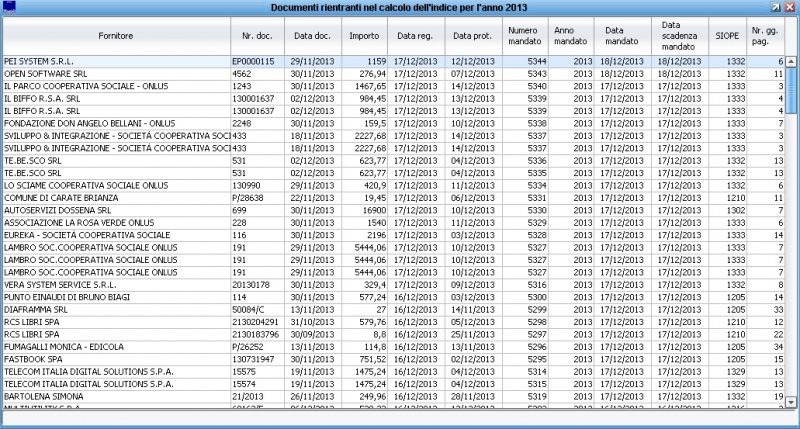Click mandato number 5331
This screenshot has width=800, height=429.
[537, 198]
